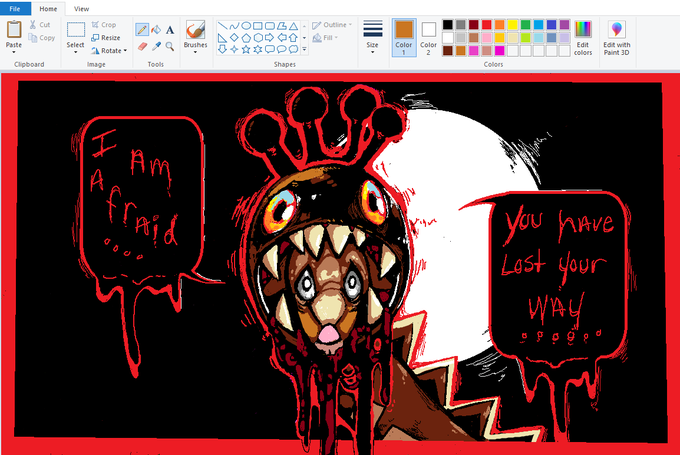This screenshot has width=680, height=455.
Task: Pick the magenta custom color swatch
Action: tap(500, 51)
